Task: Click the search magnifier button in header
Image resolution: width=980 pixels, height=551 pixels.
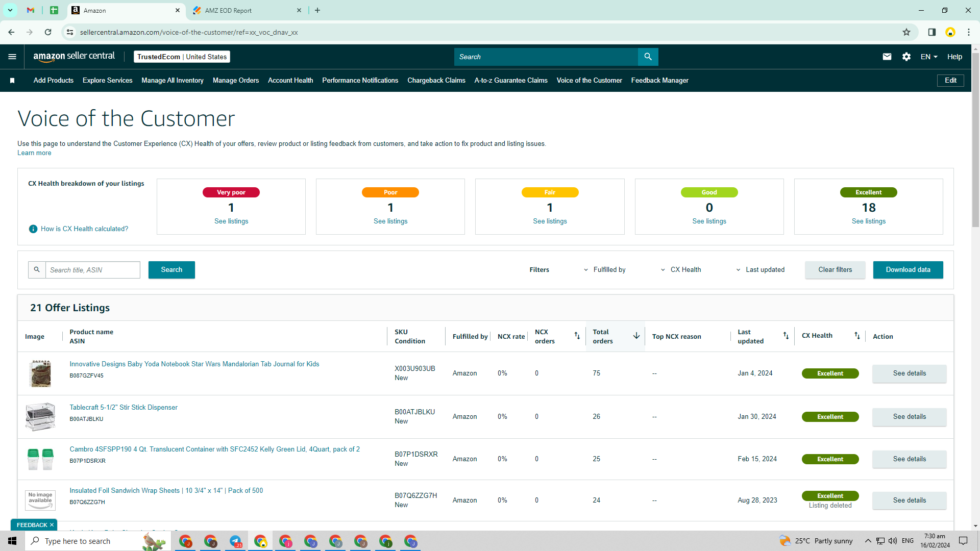Action: tap(648, 57)
